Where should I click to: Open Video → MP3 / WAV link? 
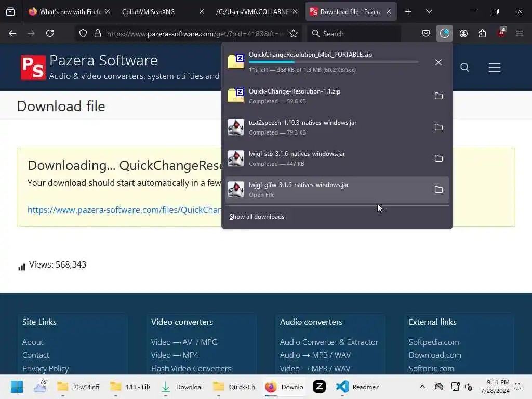[x=315, y=369]
